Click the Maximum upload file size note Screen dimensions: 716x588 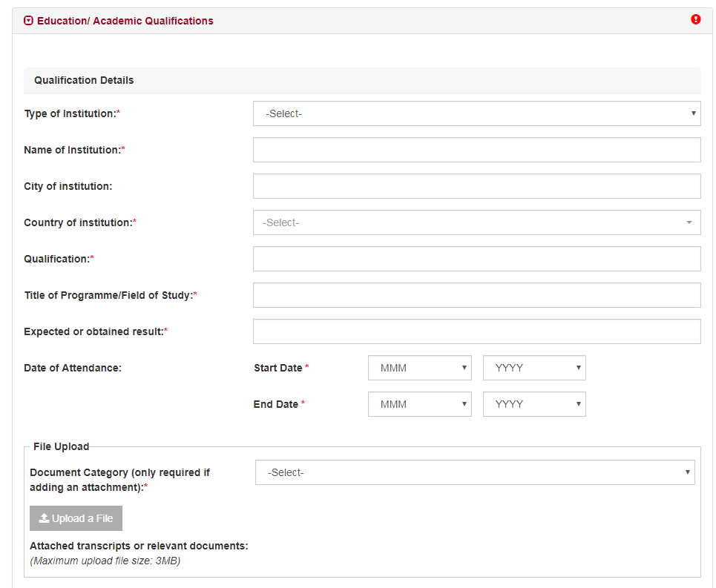click(105, 561)
